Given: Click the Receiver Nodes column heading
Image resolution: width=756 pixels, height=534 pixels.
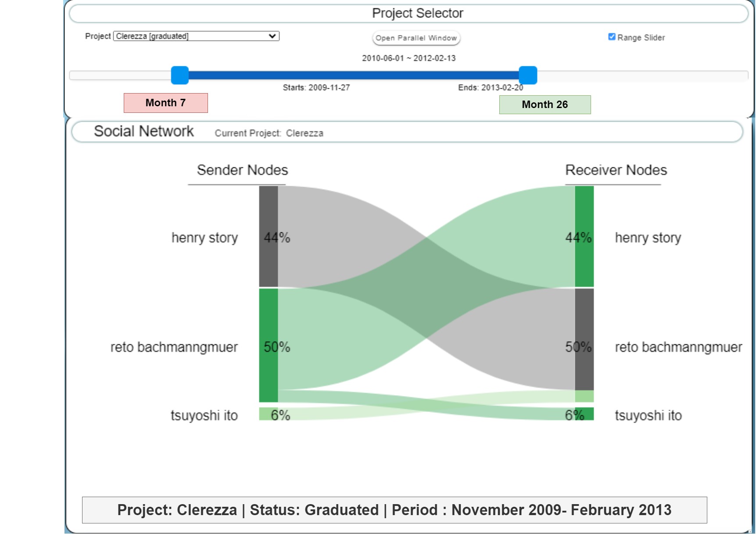Looking at the screenshot, I should [616, 170].
